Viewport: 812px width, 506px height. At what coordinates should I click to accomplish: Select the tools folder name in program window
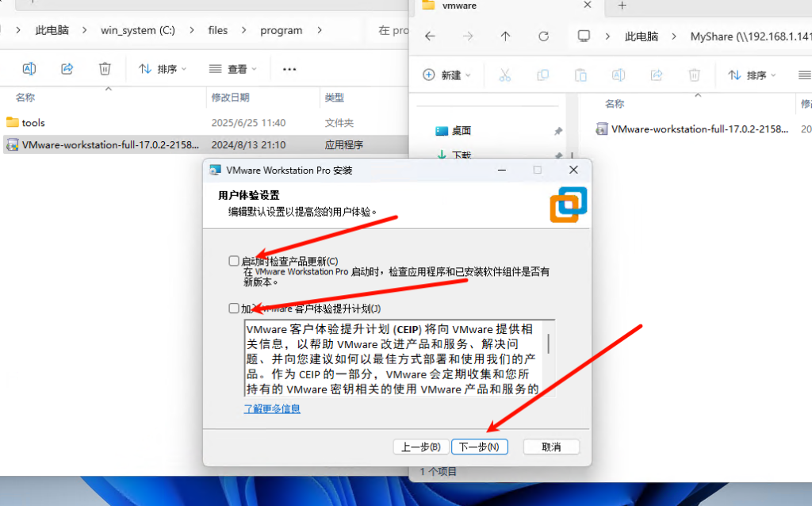coord(33,123)
